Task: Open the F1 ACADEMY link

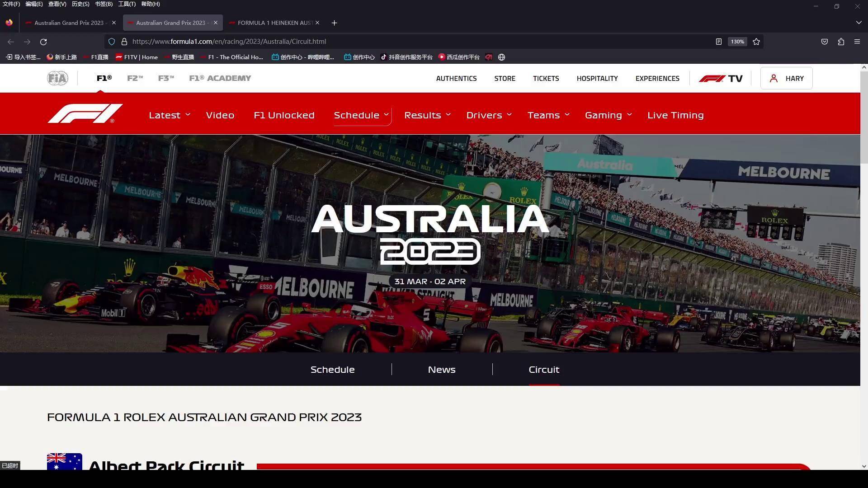Action: click(x=220, y=78)
